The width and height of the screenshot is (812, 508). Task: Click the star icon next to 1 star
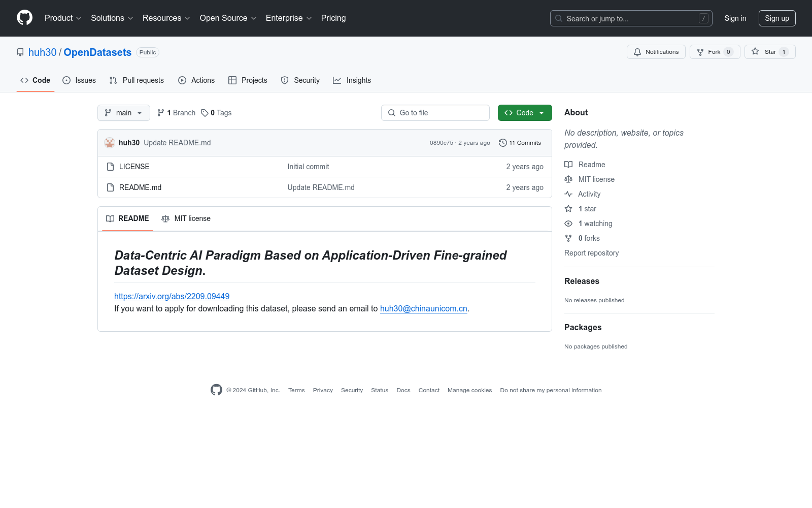pos(568,209)
